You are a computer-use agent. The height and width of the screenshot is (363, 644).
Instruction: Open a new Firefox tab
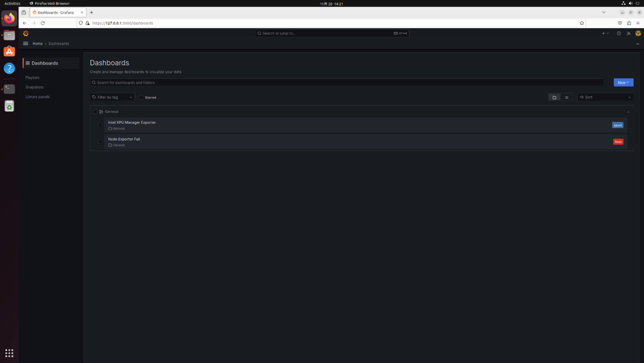pos(91,12)
